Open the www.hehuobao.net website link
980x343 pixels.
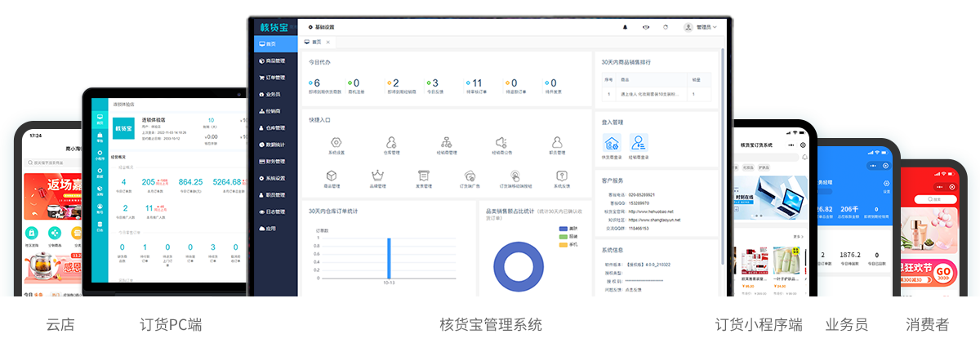click(x=649, y=211)
